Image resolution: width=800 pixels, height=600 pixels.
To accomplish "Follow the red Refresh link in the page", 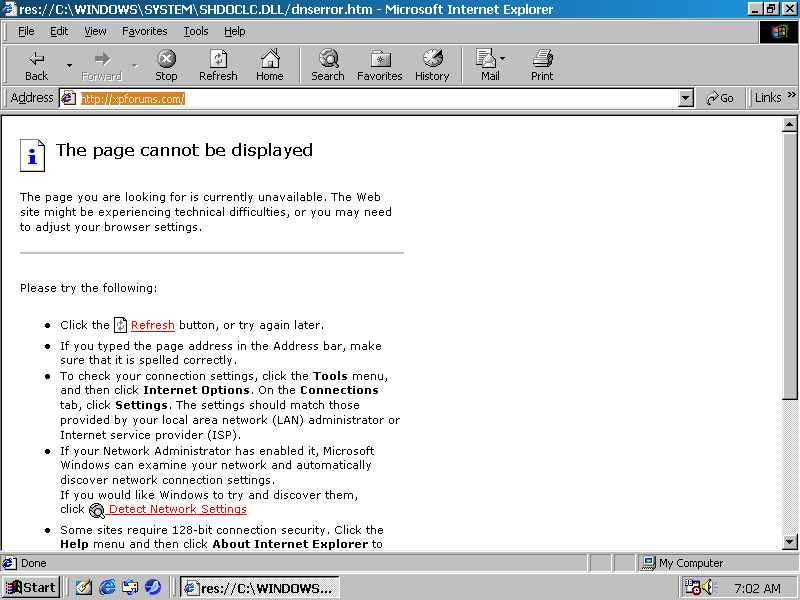I will point(153,325).
